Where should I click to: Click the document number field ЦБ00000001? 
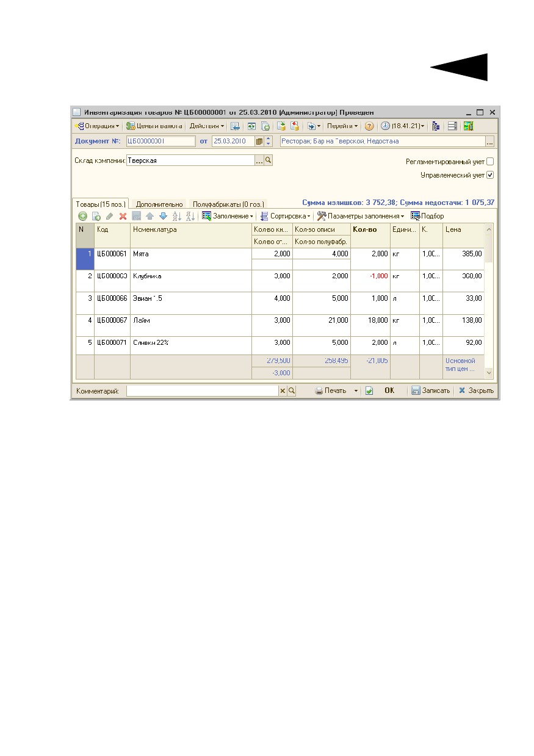click(161, 141)
